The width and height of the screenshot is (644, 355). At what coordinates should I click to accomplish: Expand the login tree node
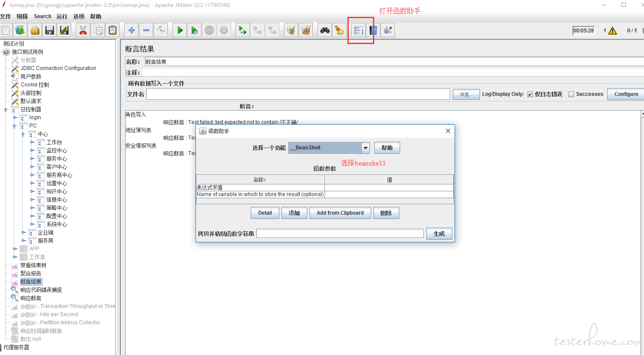tap(15, 117)
